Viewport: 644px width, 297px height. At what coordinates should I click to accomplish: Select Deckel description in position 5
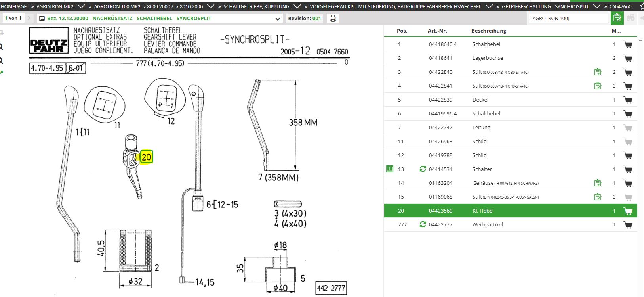(x=480, y=100)
